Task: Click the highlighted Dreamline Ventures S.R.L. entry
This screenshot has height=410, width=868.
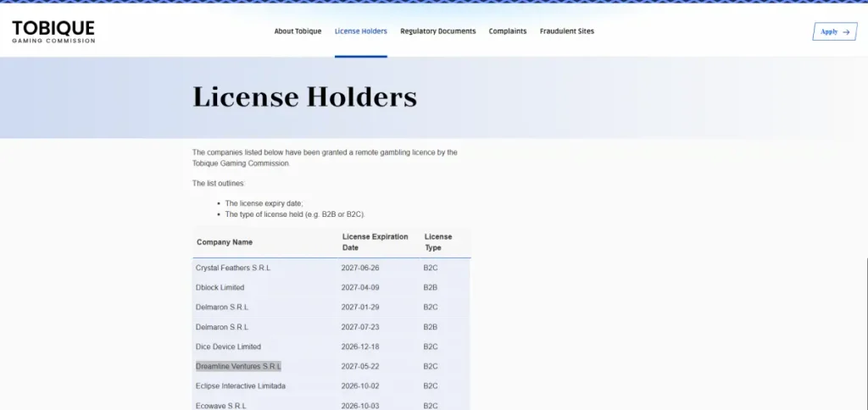Action: [238, 366]
